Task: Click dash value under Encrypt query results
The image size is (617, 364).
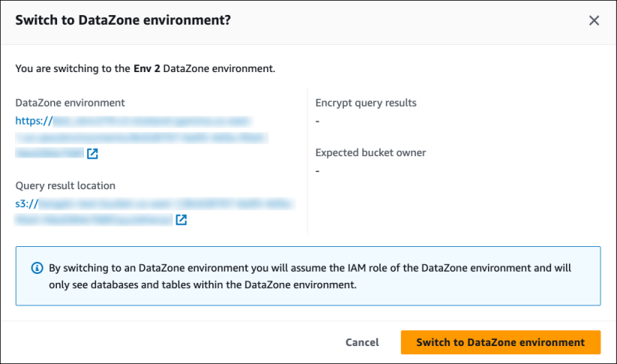Action: pyautogui.click(x=318, y=121)
